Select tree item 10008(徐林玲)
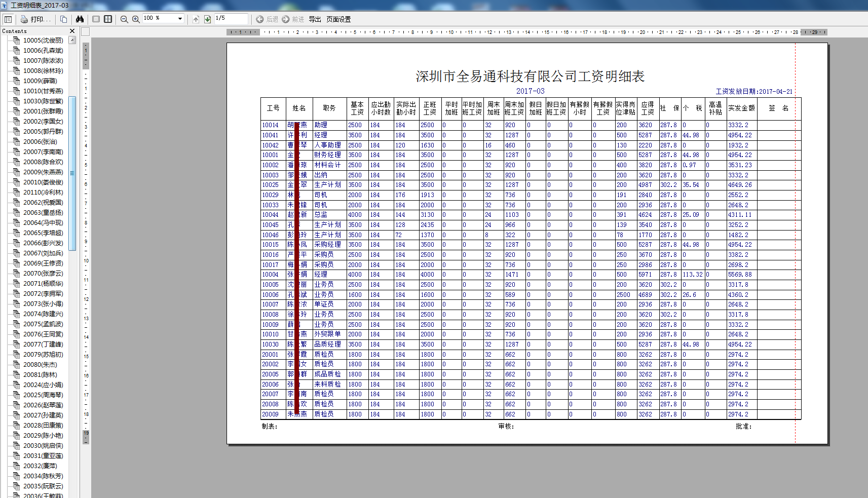The image size is (868, 498). [x=43, y=71]
